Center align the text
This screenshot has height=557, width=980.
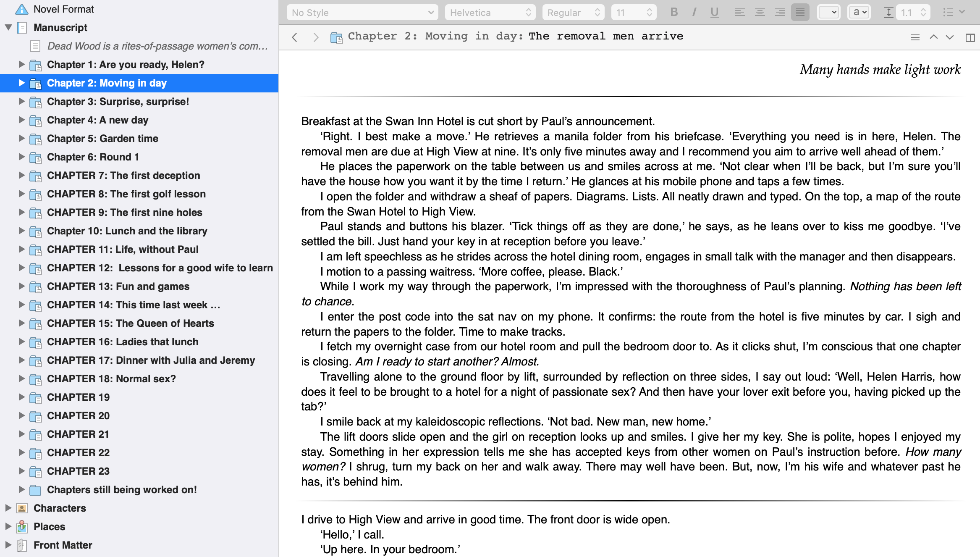(760, 12)
